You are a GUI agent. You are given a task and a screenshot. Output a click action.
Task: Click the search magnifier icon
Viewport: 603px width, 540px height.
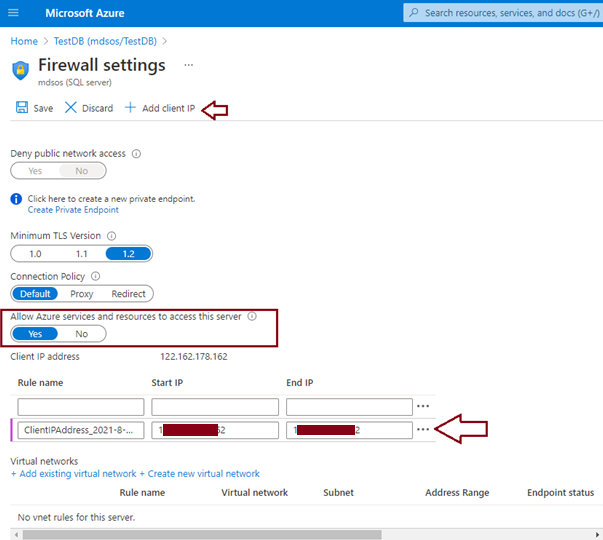(414, 13)
